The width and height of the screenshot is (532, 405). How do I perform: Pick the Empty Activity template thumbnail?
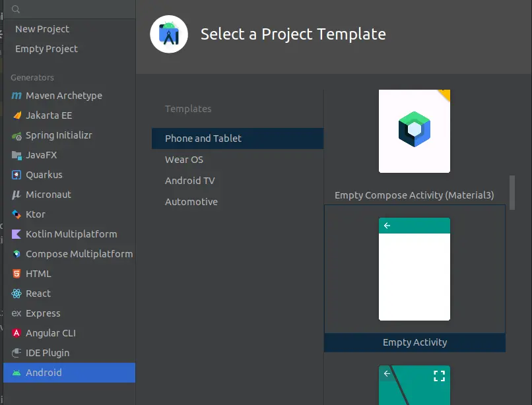tap(415, 269)
